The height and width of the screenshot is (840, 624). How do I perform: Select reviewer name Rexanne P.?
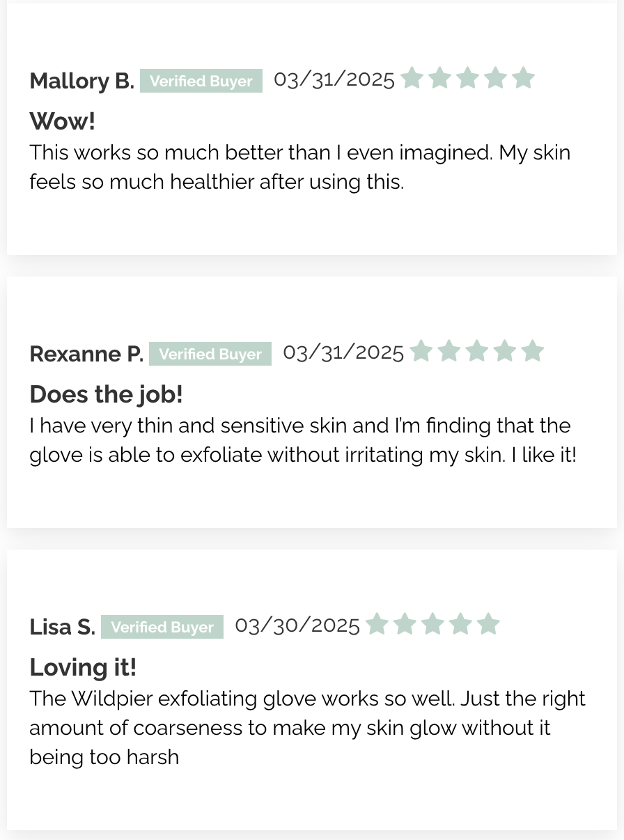point(86,354)
